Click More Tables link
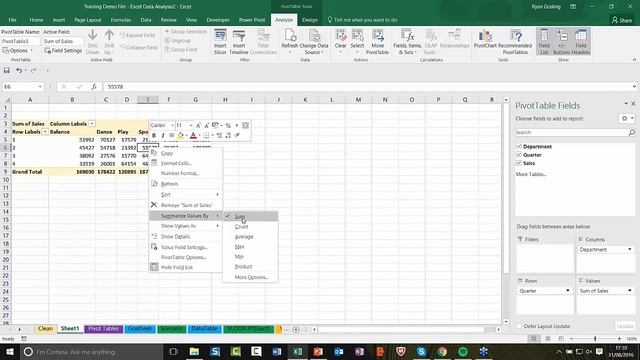The width and height of the screenshot is (640, 360). [531, 174]
